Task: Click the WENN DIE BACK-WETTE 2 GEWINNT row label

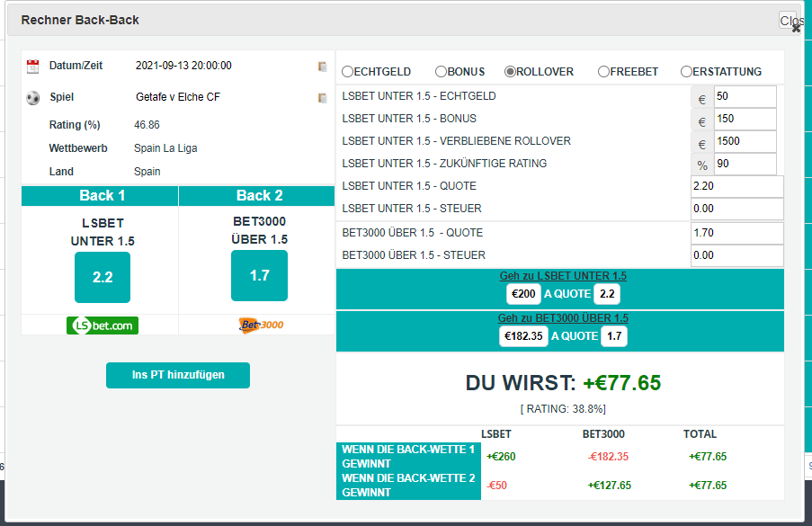Action: point(408,486)
